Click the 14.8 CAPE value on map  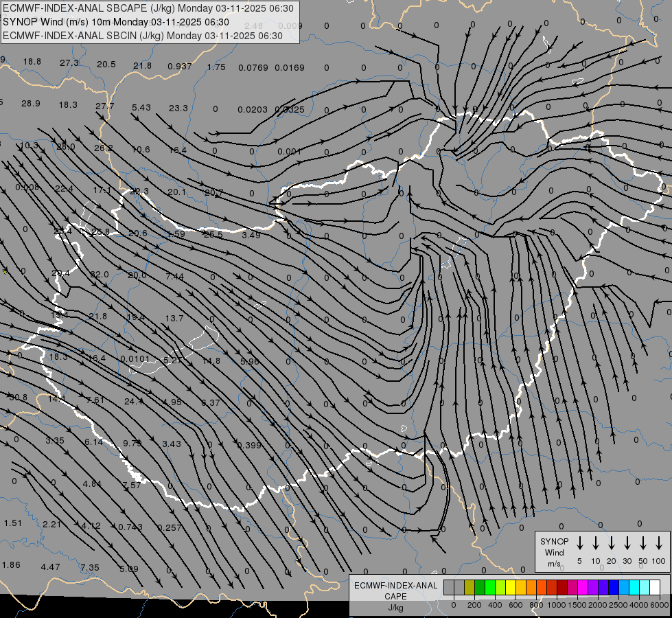211,361
